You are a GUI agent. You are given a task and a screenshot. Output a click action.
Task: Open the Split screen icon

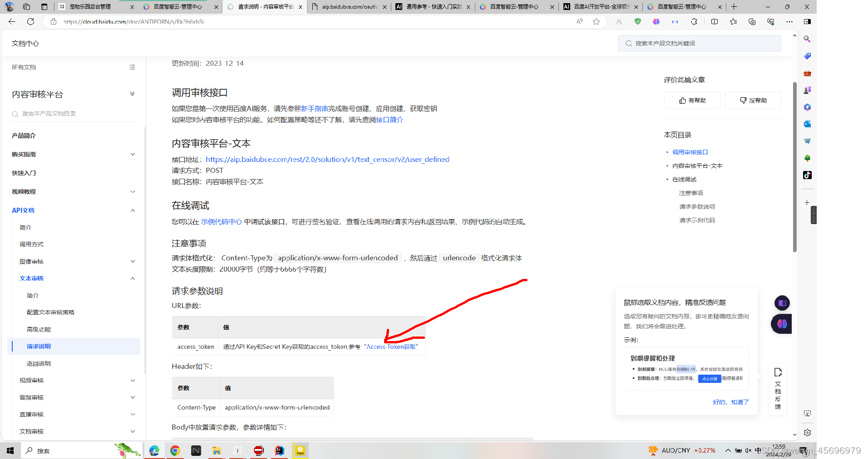pyautogui.click(x=715, y=21)
